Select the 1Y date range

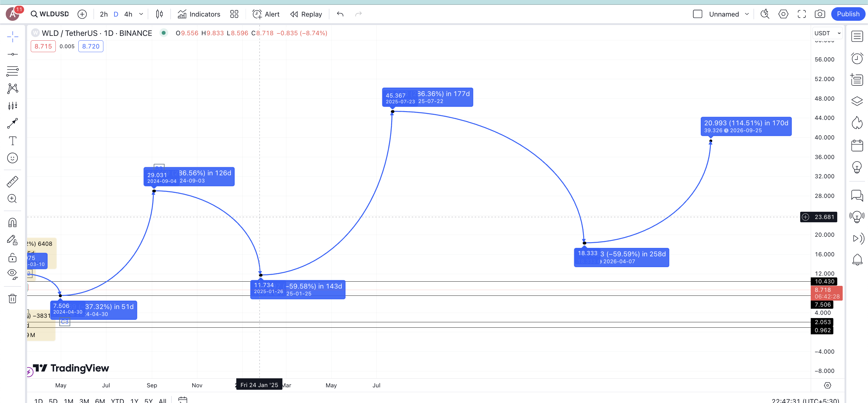[x=134, y=400]
